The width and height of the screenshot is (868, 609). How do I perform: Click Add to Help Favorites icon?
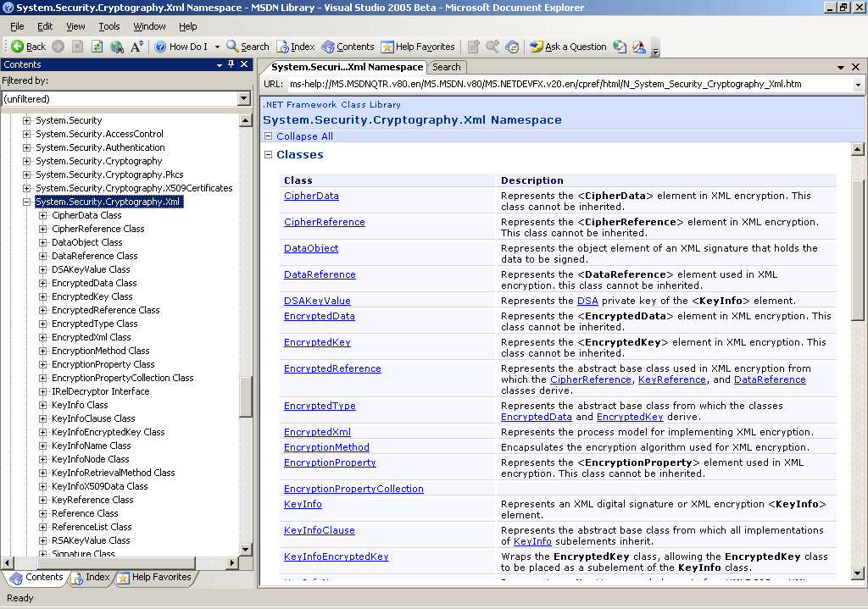473,47
